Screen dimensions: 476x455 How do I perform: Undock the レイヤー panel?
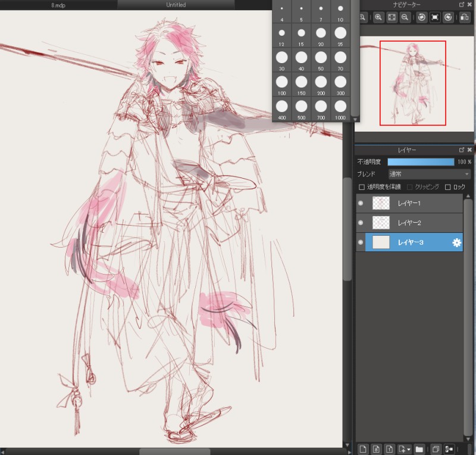point(462,149)
